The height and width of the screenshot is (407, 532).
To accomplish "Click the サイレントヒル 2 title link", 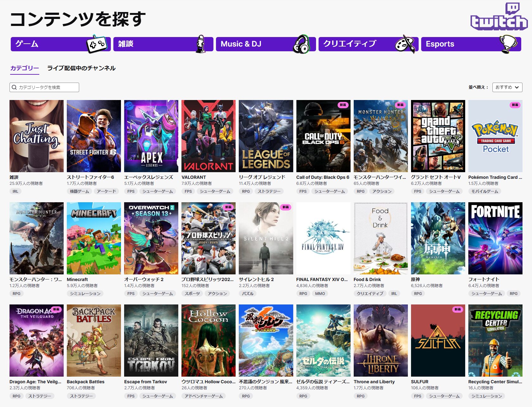I will pos(256,279).
